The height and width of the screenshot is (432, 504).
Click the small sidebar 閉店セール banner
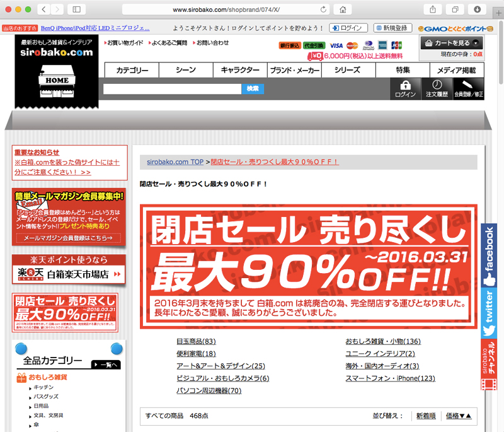(65, 312)
